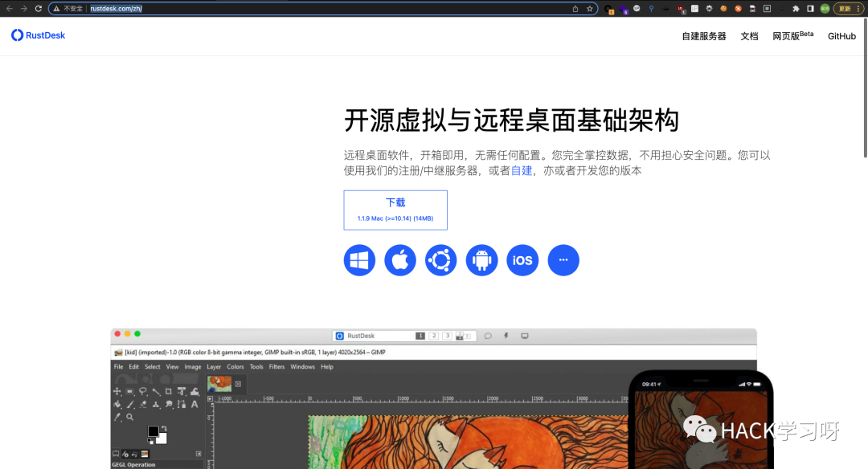The height and width of the screenshot is (469, 868).
Task: Select the Windows download icon
Action: 359,260
